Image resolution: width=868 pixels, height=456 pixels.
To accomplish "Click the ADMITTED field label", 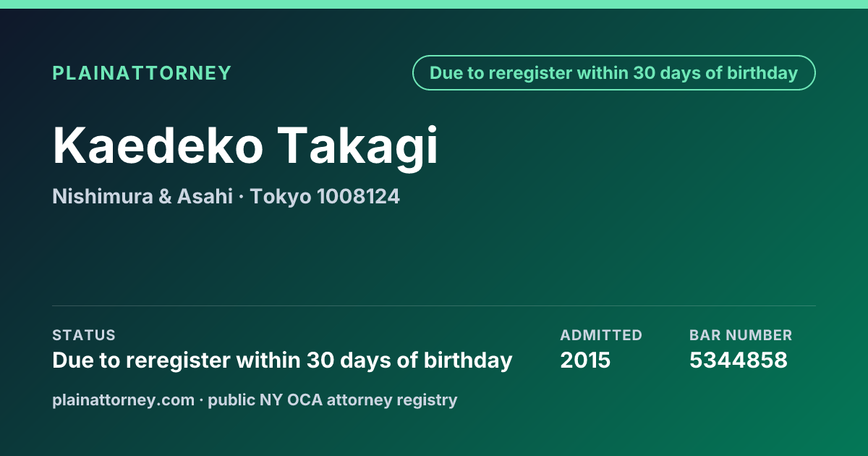I will pyautogui.click(x=601, y=335).
